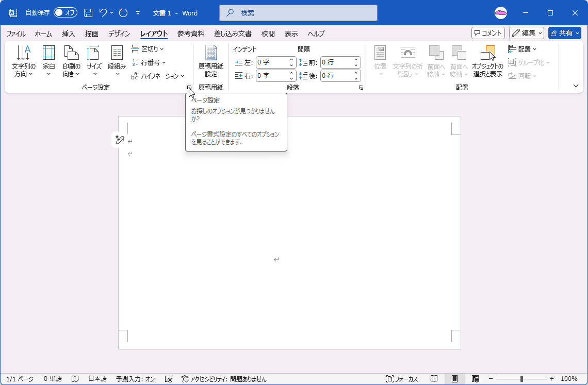Open the 参考資料 tab
Viewport: 588px width, 385px height.
point(191,34)
